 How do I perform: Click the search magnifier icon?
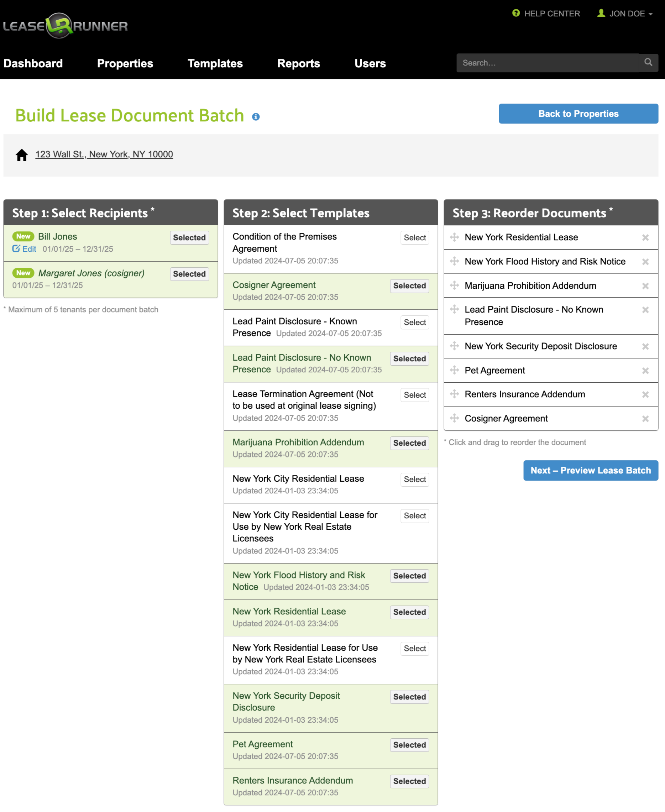(x=648, y=62)
